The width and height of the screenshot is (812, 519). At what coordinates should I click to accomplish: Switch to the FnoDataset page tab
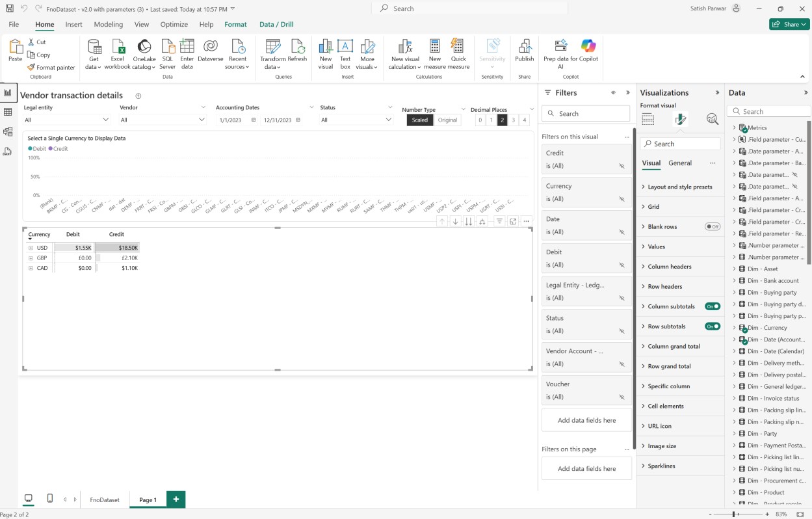tap(105, 499)
